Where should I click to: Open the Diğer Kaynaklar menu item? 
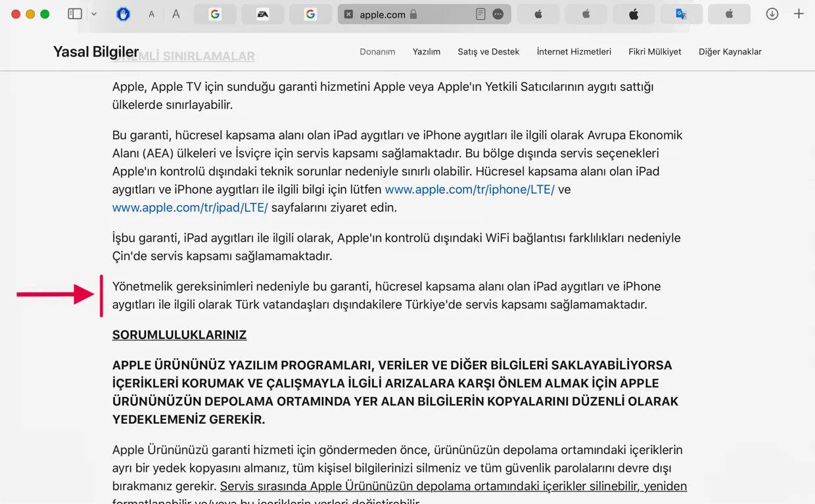click(730, 51)
